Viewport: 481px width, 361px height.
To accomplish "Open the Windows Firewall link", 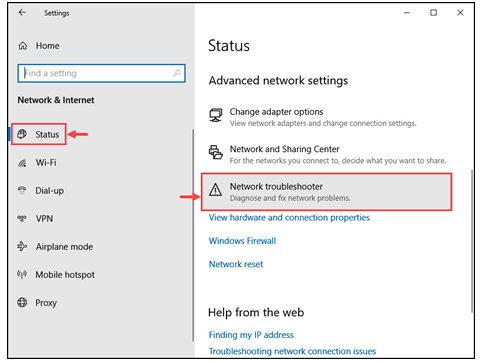I will click(x=242, y=241).
